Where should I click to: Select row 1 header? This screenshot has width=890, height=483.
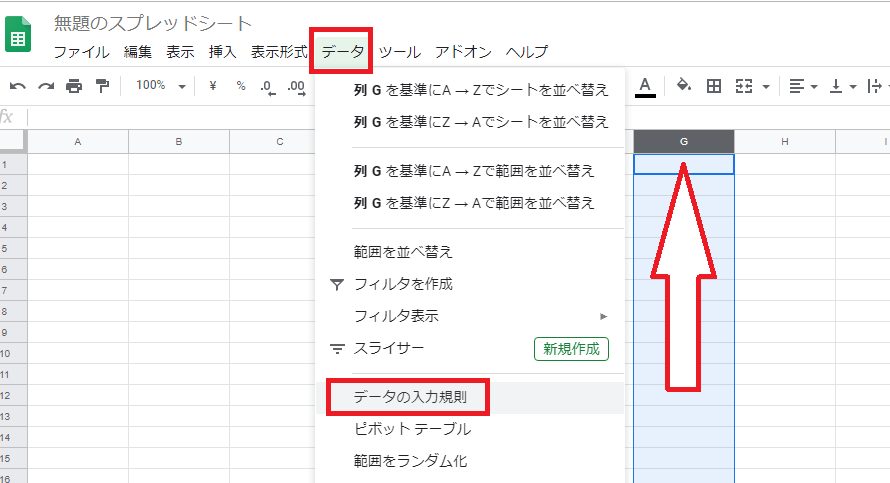pos(13,165)
